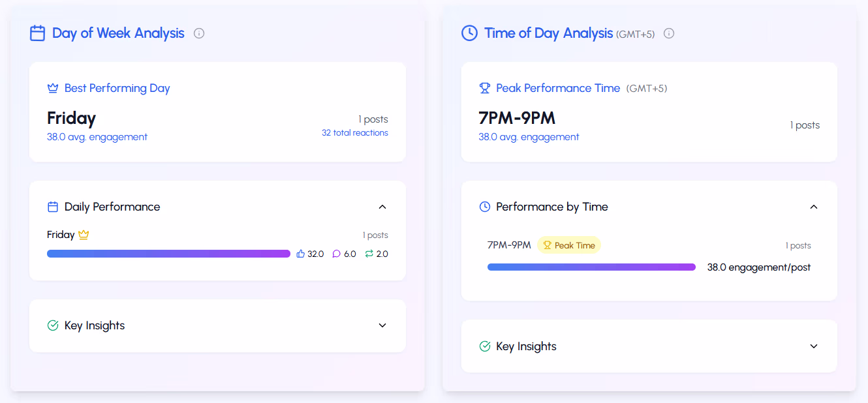
Task: Click the crown icon next to Friday
Action: point(84,234)
